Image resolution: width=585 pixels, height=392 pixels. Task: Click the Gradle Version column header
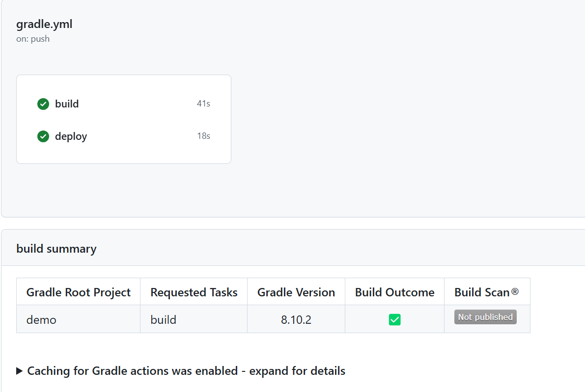pos(296,292)
